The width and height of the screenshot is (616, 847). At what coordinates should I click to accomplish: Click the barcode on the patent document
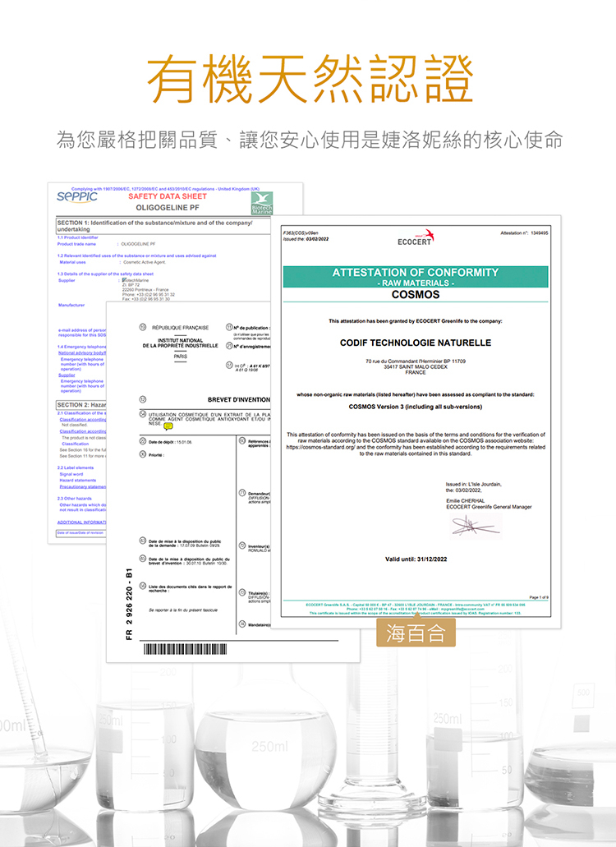tap(185, 649)
